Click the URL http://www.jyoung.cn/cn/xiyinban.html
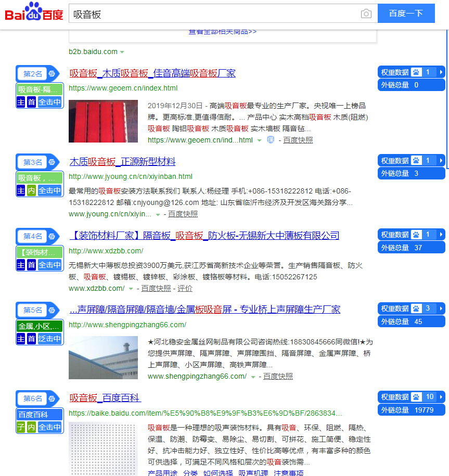 [131, 176]
